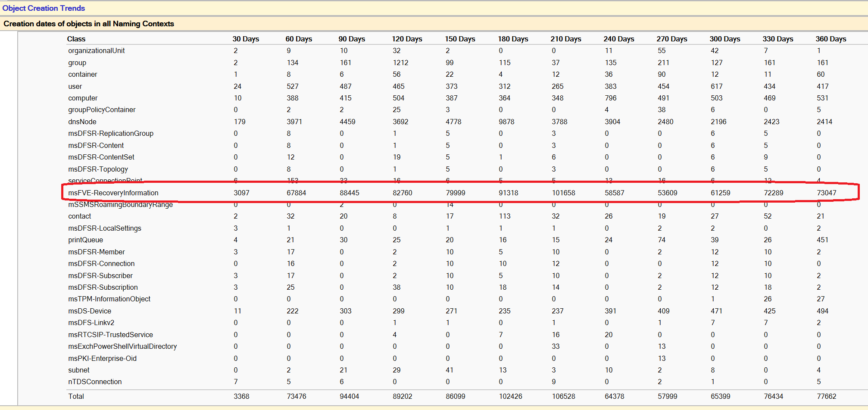The width and height of the screenshot is (868, 410).
Task: Click the Object Creation Trends heading link
Action: pyautogui.click(x=44, y=8)
